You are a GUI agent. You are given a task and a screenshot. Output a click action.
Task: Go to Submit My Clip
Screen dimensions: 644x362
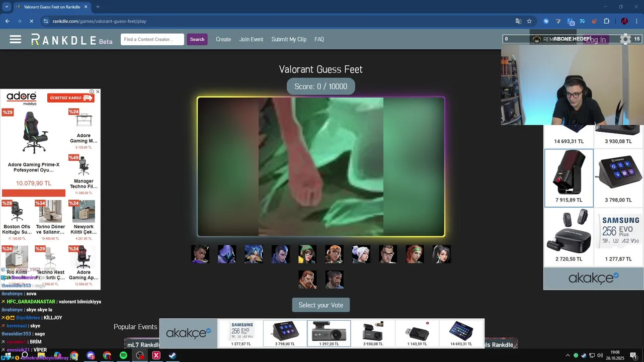(289, 39)
